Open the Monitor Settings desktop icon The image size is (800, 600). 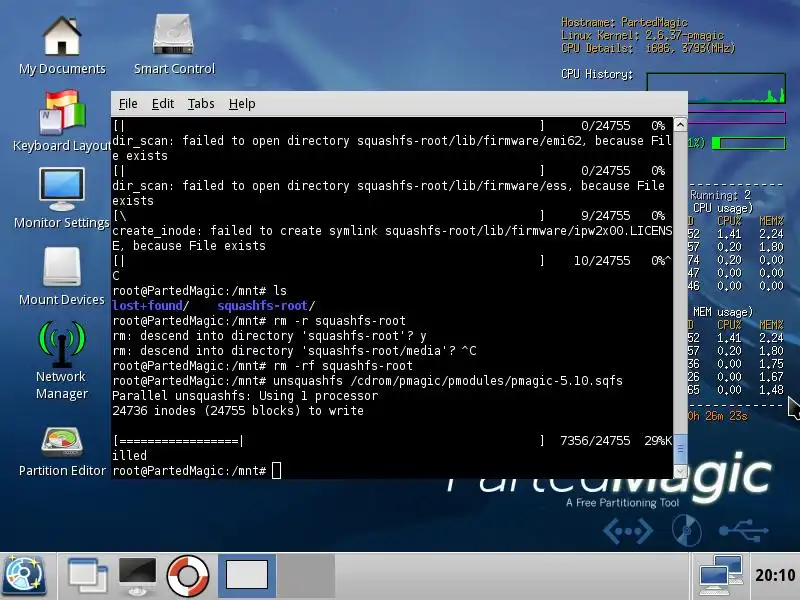pos(62,198)
